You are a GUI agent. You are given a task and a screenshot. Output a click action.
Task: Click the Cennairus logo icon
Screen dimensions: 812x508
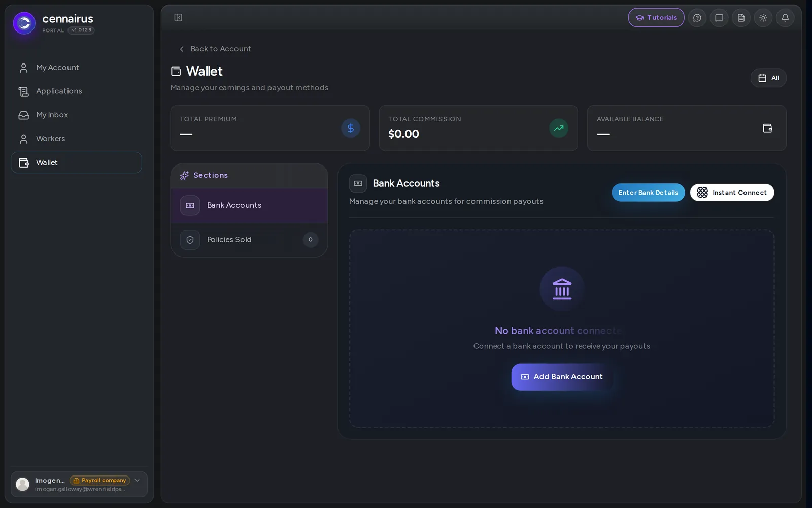[24, 23]
